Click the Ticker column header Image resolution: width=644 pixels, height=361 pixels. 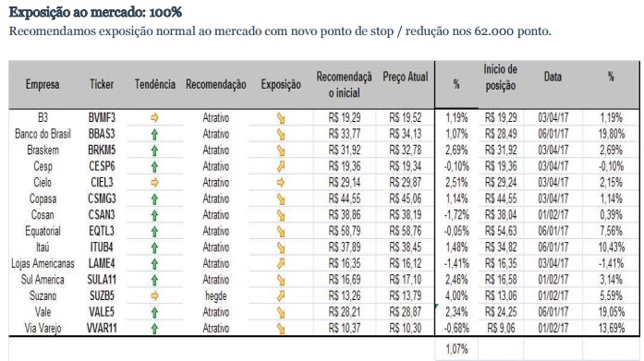[x=102, y=84]
